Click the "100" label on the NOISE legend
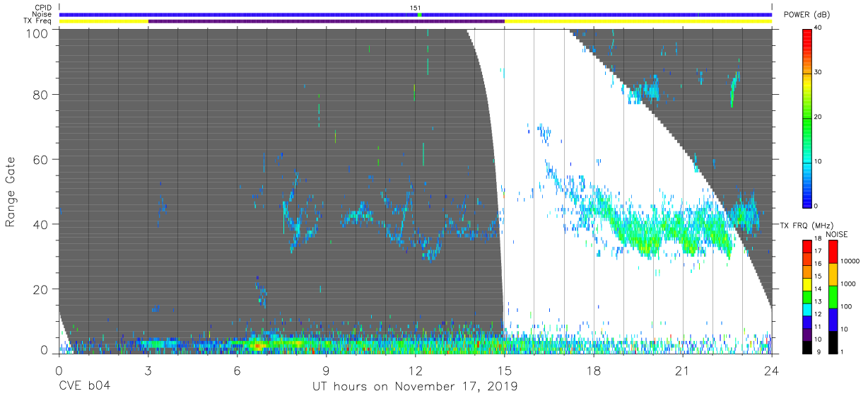The height and width of the screenshot is (401, 868). [845, 306]
